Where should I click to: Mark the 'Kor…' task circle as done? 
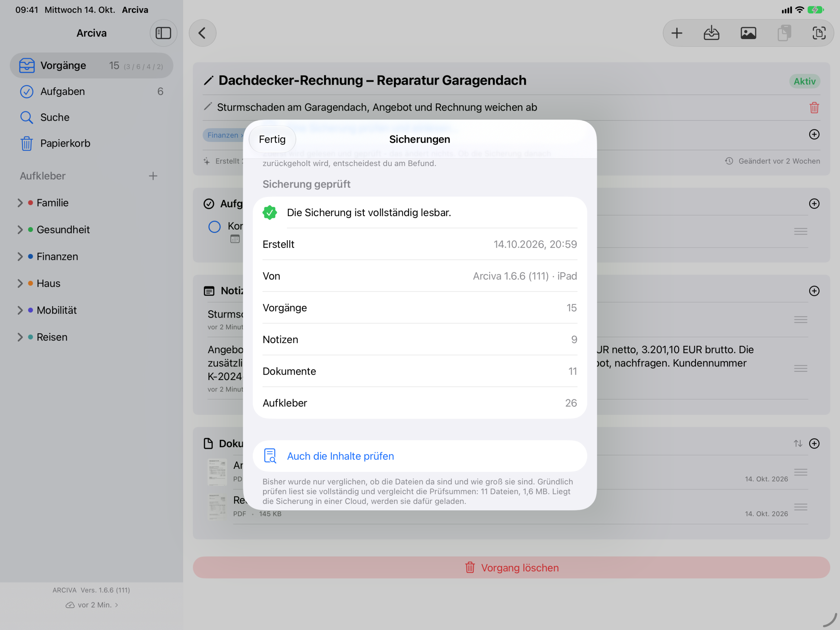pos(214,227)
